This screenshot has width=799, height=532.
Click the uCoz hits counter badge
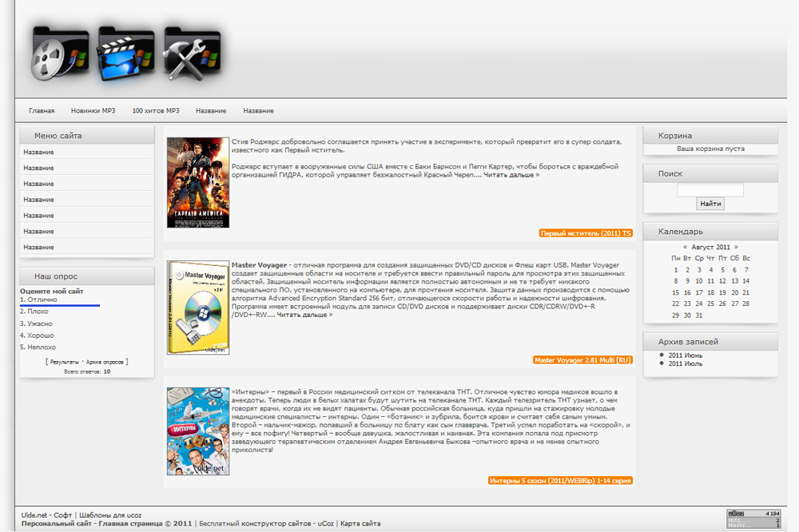(x=753, y=518)
